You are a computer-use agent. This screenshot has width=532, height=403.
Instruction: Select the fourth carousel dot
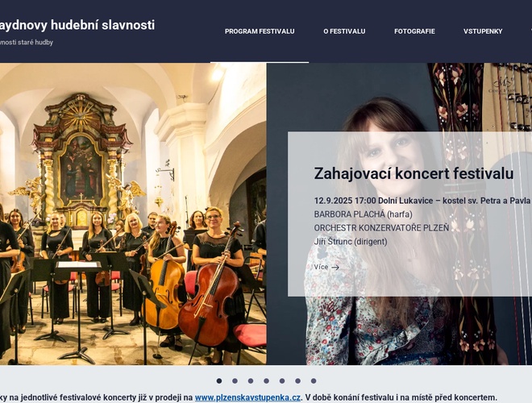[266, 381]
